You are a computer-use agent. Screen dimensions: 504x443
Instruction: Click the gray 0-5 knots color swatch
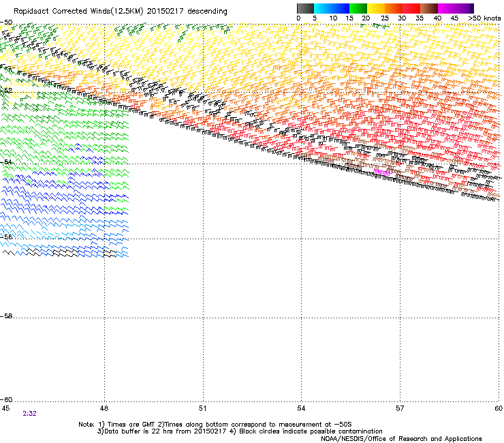(x=305, y=8)
